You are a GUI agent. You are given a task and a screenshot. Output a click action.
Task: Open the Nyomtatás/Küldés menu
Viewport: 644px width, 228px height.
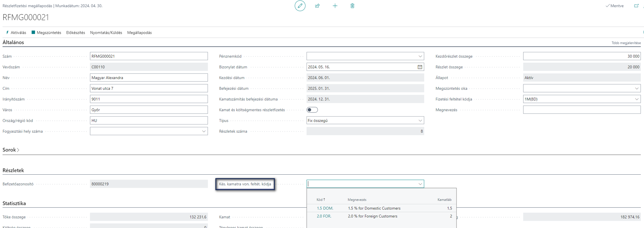[106, 33]
